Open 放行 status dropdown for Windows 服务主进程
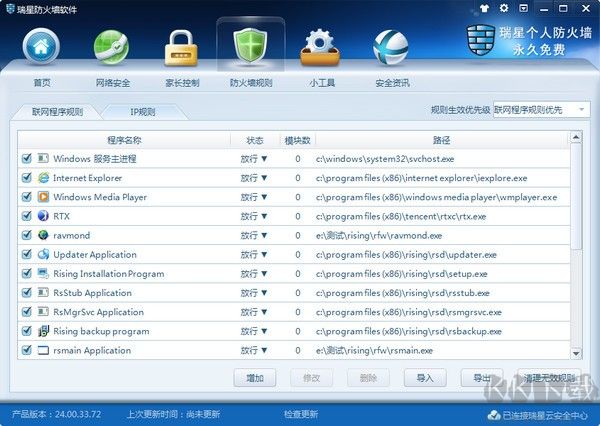Viewport: 600px width, 426px height. coord(254,158)
